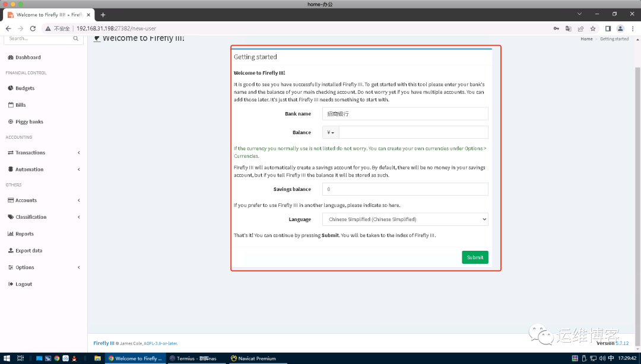Image resolution: width=641 pixels, height=364 pixels.
Task: Click the Options sliders icon
Action: (x=11, y=267)
